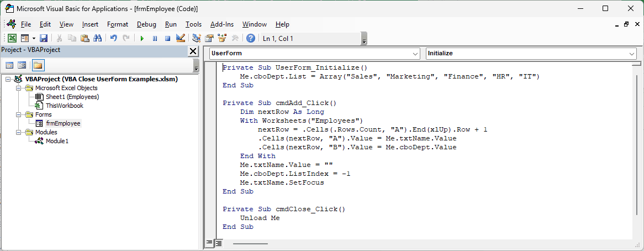Click View Code icon in Project pane
Image resolution: width=644 pixels, height=251 pixels.
9,65
